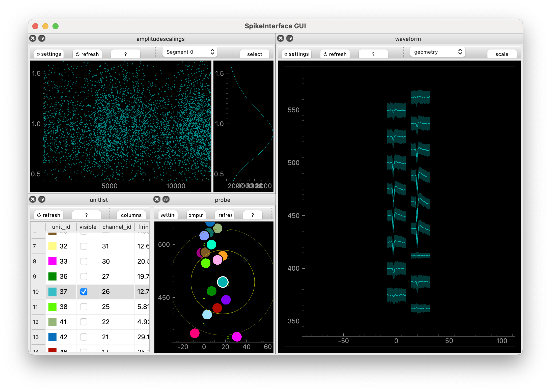Viewport: 551px width, 392px height.
Task: Float the probe panel
Action: (166, 200)
